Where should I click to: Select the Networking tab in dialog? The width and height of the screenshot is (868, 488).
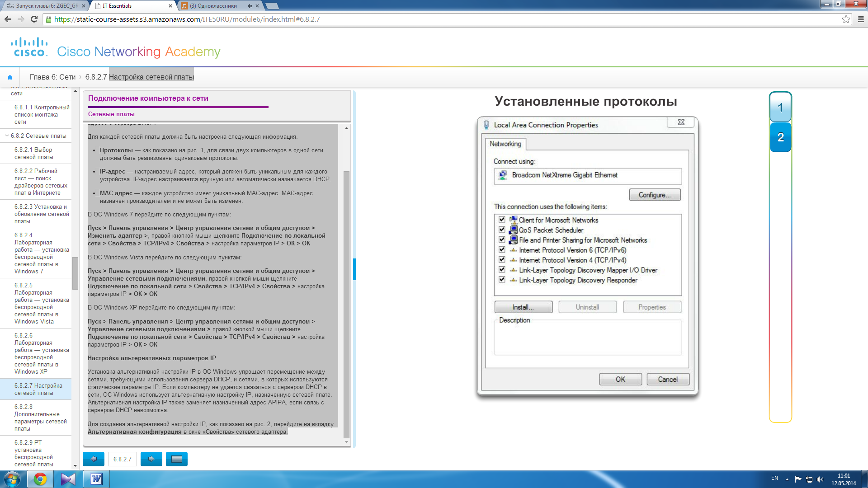pyautogui.click(x=505, y=144)
